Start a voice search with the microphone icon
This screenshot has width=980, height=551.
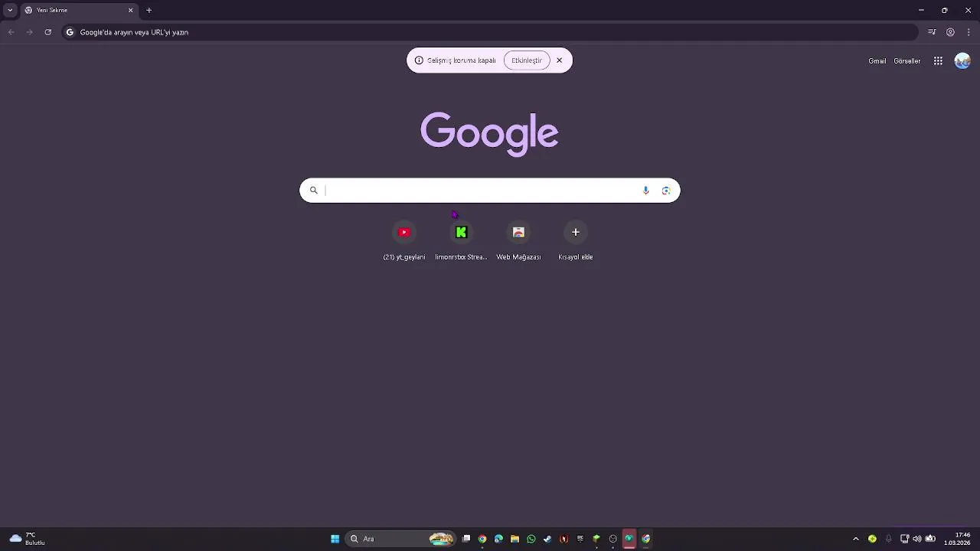[x=645, y=191]
